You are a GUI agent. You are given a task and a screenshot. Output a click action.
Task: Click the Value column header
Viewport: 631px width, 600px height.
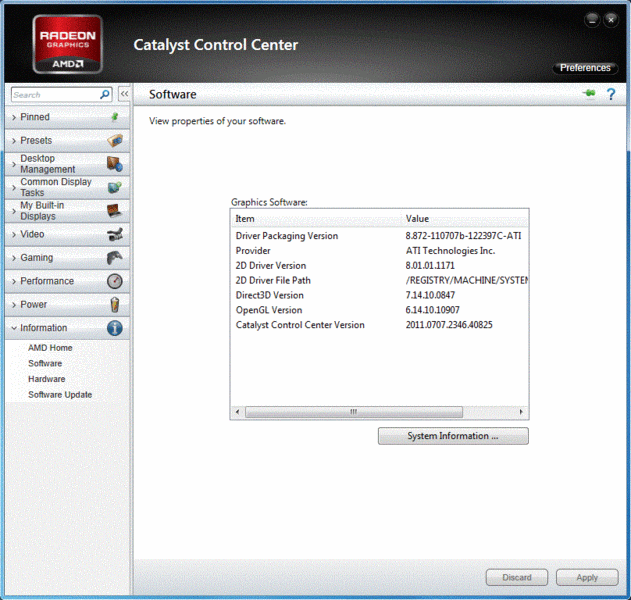click(x=465, y=219)
